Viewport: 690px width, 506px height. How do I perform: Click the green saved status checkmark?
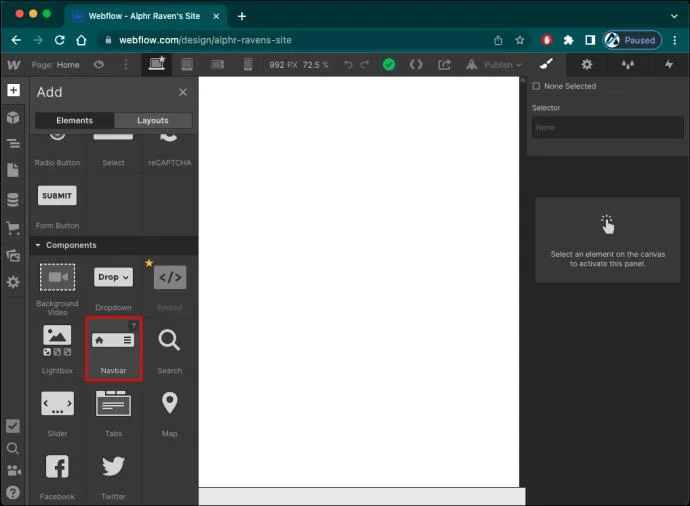tap(389, 65)
